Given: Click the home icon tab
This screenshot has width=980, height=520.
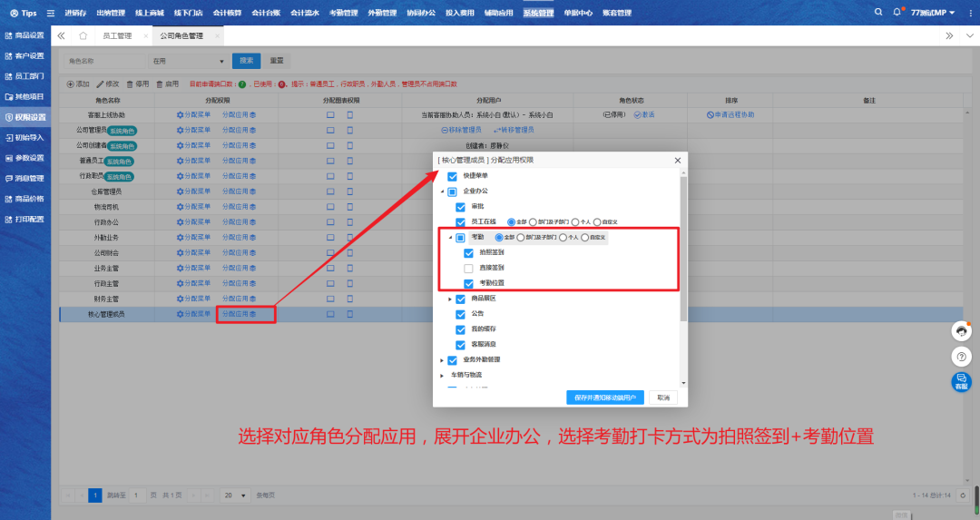Looking at the screenshot, I should tap(83, 35).
